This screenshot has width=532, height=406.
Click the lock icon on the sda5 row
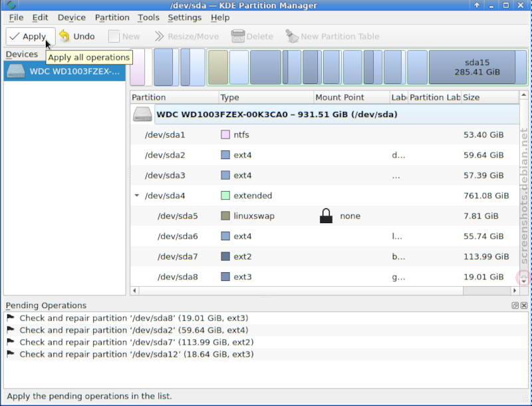[326, 216]
